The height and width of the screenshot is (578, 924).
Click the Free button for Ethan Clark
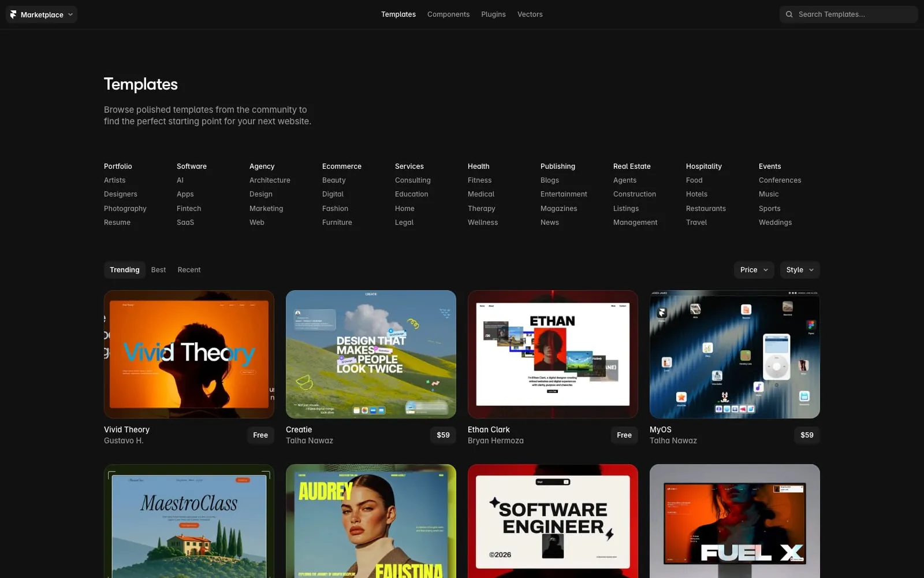(x=624, y=435)
